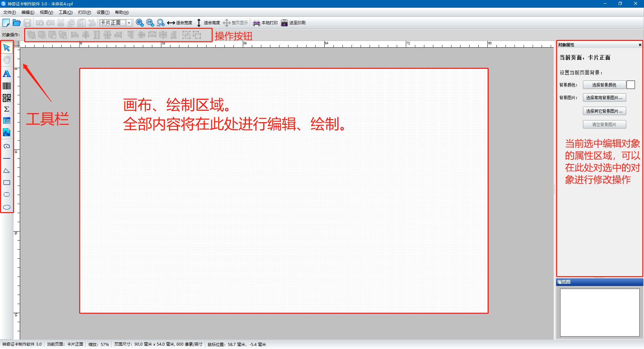The image size is (644, 349).
Task: Open the 工具 menu
Action: 65,12
